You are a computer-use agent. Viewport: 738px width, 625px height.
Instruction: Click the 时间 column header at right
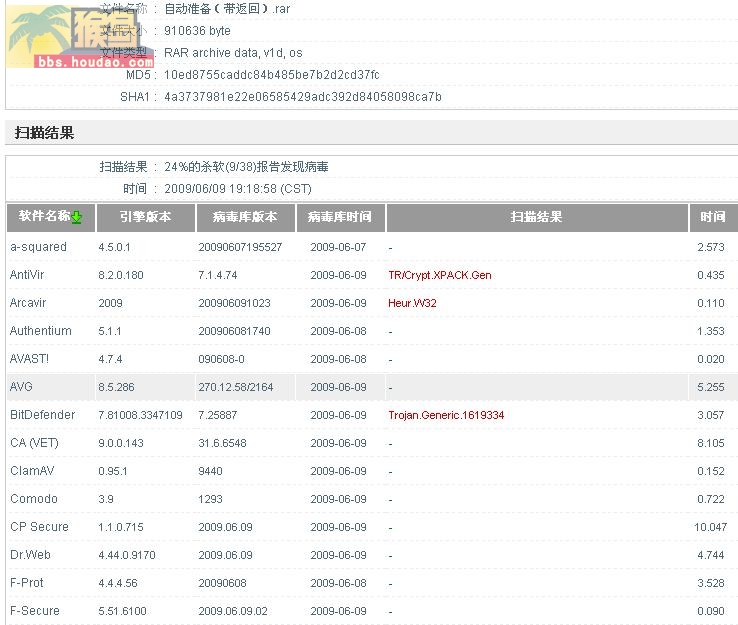coord(713,217)
